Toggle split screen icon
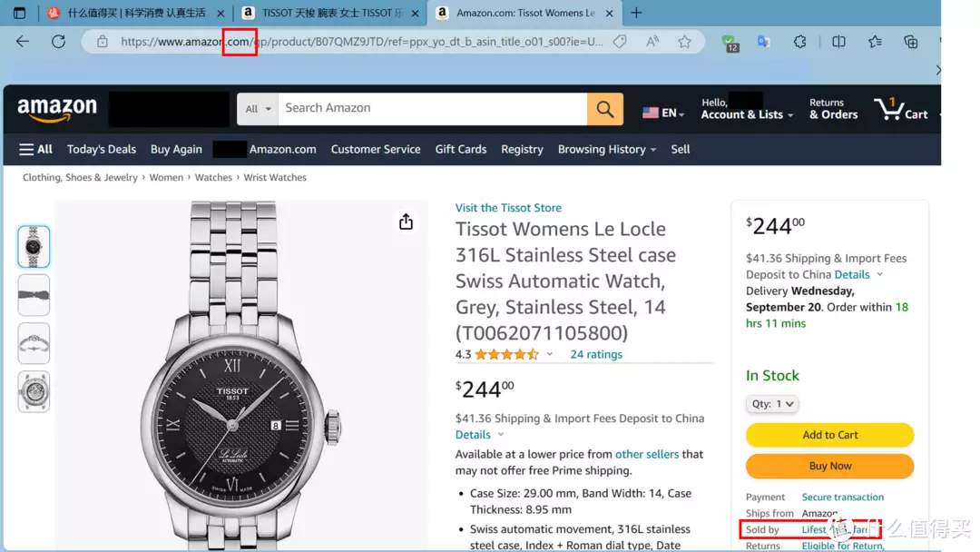980x552 pixels. click(x=838, y=42)
